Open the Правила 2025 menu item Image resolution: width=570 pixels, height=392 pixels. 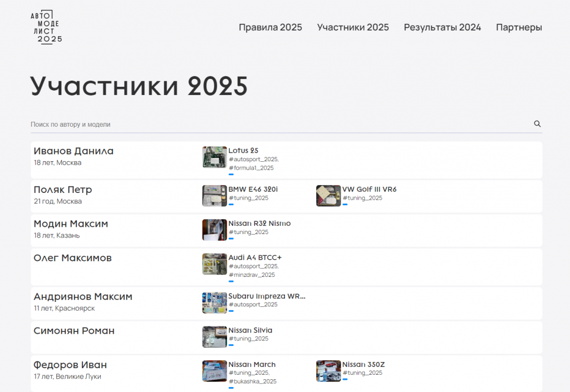(270, 27)
